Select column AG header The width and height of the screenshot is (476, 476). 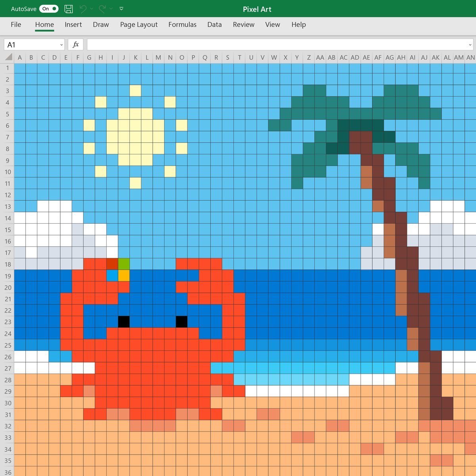pos(390,58)
